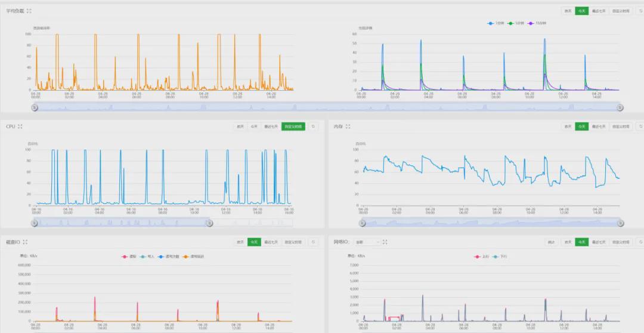This screenshot has width=644, height=333.
Task: Select 今天 in the CPU panel
Action: (254, 127)
